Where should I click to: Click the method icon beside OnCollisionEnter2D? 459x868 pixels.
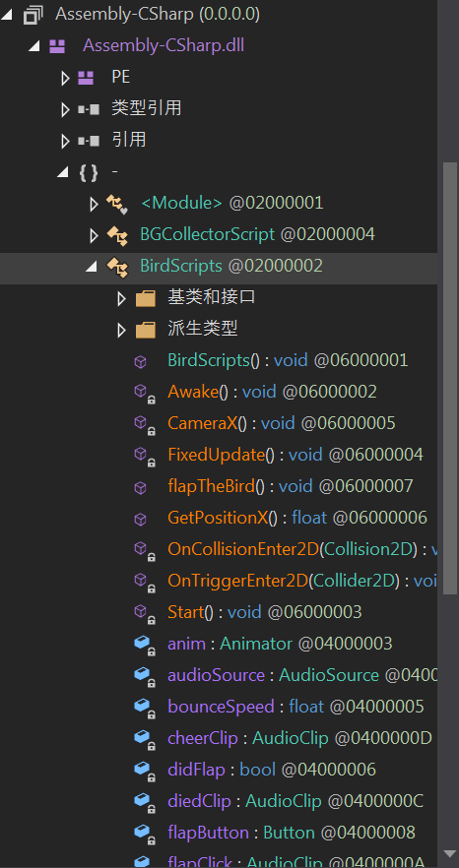click(x=144, y=551)
